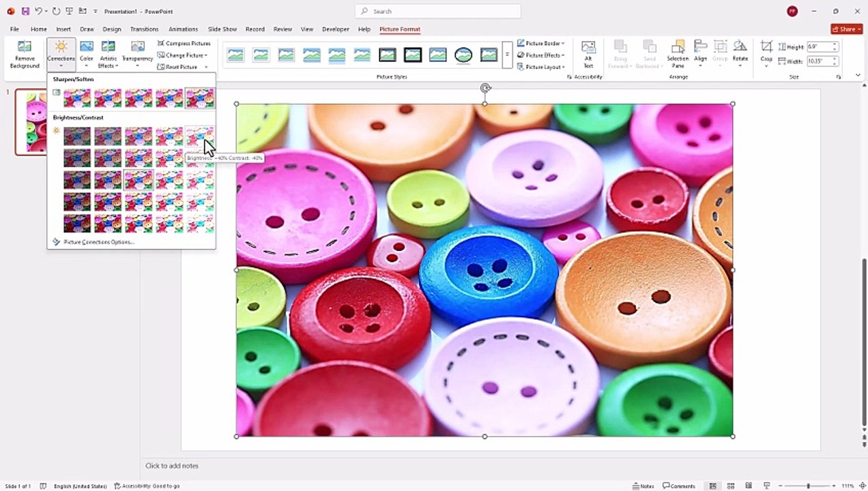The image size is (868, 491).
Task: Click the Accessibility: Good to go status
Action: coord(147,486)
